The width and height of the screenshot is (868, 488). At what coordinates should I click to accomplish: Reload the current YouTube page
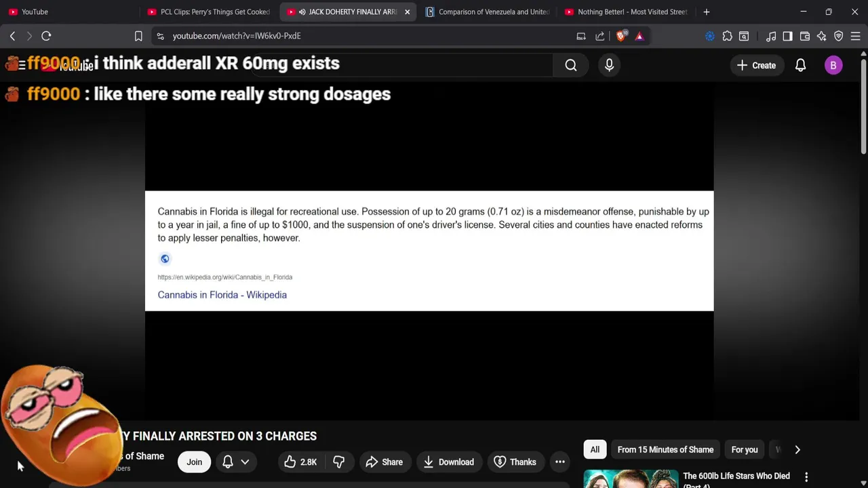click(x=46, y=36)
